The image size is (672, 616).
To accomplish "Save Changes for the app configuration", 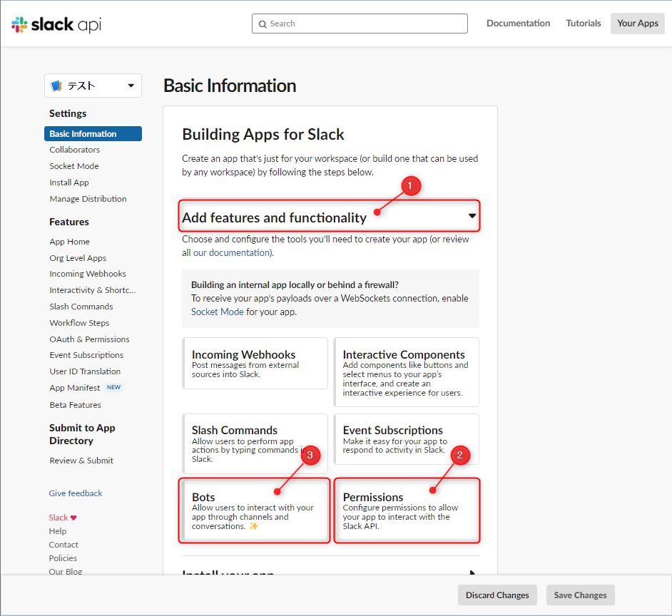I will click(x=580, y=595).
